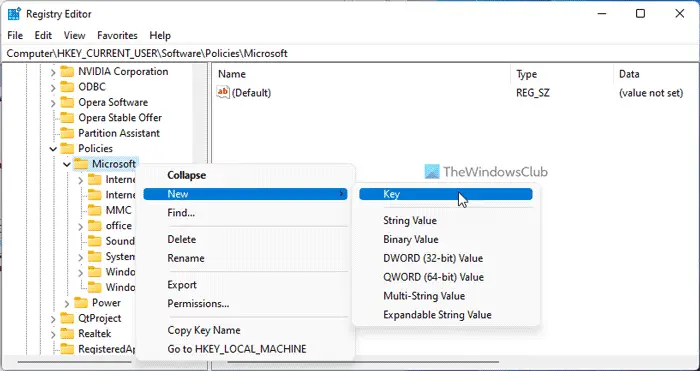Click the Realtek folder icon
The image size is (700, 371).
[x=67, y=333]
